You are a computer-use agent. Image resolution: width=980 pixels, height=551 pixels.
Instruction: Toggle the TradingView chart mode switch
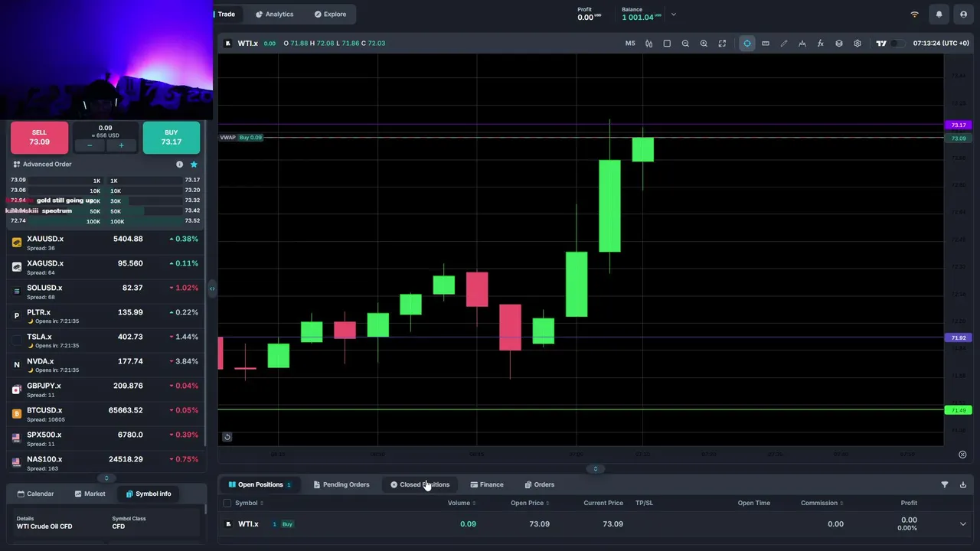[x=898, y=44]
